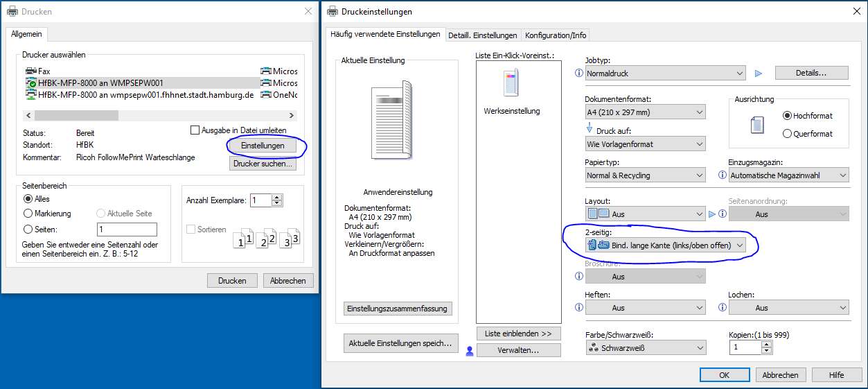The height and width of the screenshot is (389, 868).
Task: Enable Ausgabe in Datei umleiten checkbox
Action: [x=195, y=130]
